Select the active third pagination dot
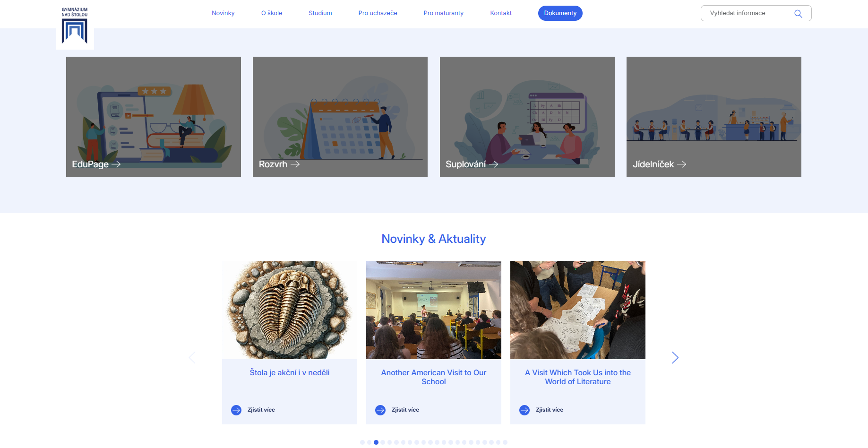The image size is (868, 448). coord(376,442)
